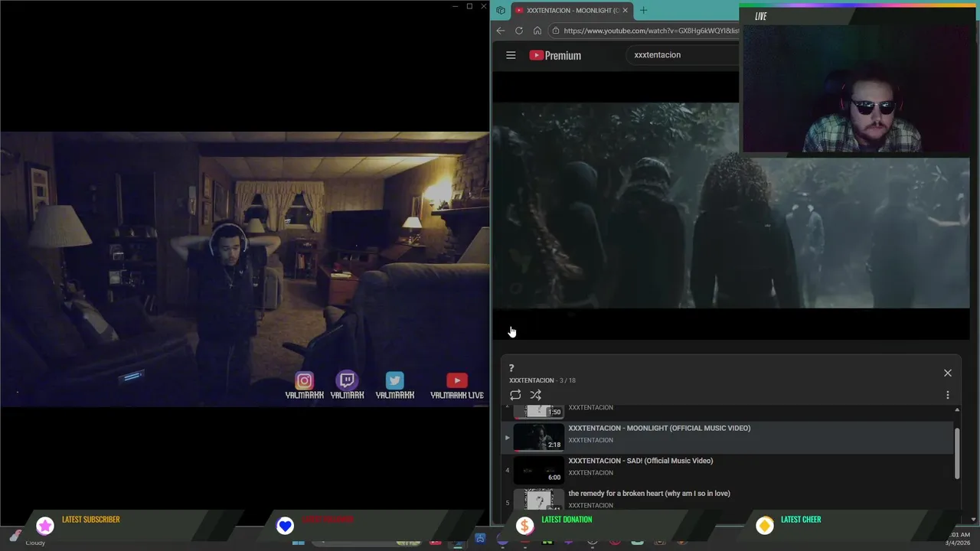Open playlist more options menu
Image resolution: width=980 pixels, height=551 pixels.
[947, 395]
